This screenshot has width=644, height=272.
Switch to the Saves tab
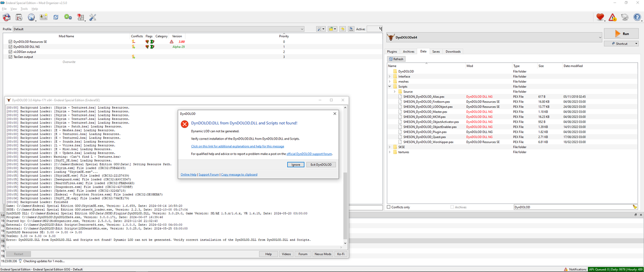pos(436,51)
